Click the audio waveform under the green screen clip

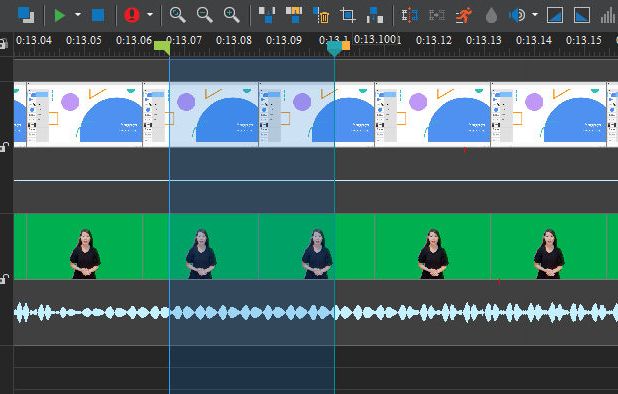[x=316, y=313]
